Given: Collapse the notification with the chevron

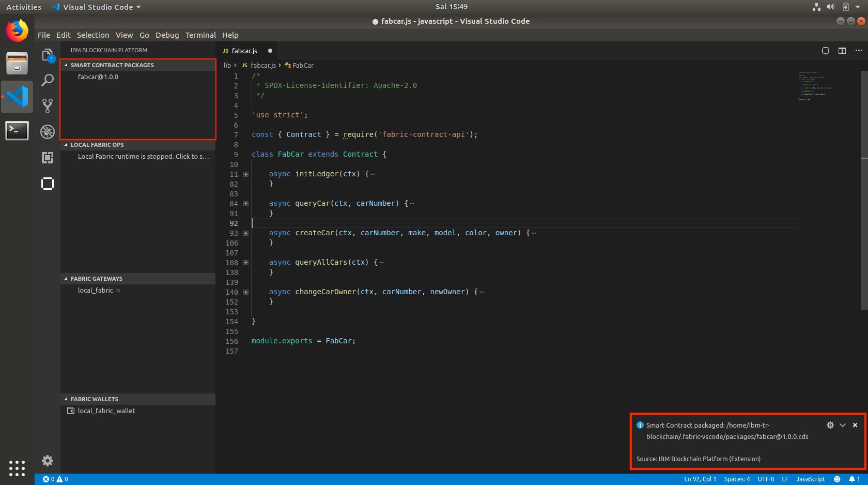Looking at the screenshot, I should pyautogui.click(x=843, y=425).
